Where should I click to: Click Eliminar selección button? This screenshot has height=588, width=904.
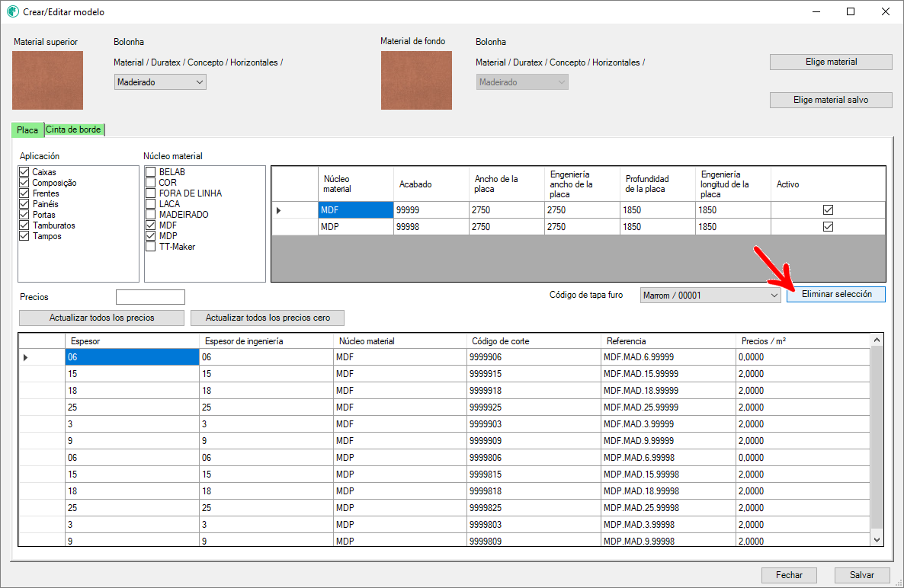835,294
